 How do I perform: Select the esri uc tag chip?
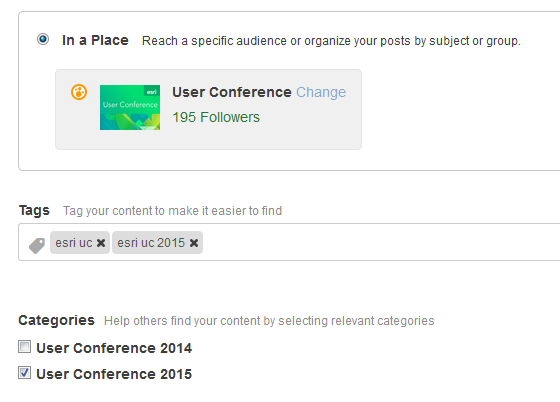[x=80, y=242]
